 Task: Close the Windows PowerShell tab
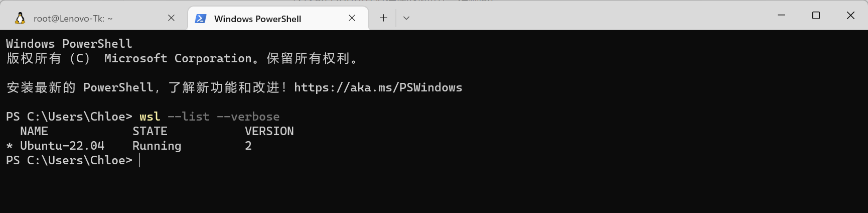coord(352,18)
